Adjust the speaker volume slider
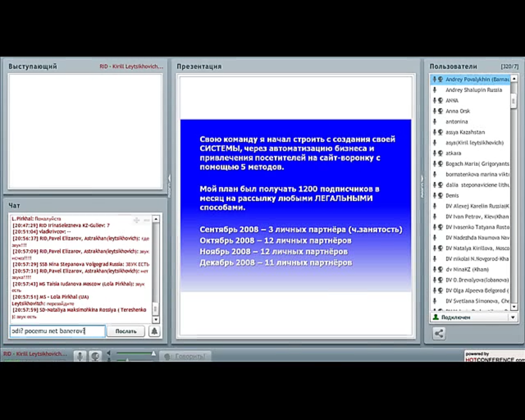This screenshot has width=525, height=420. 135,353
